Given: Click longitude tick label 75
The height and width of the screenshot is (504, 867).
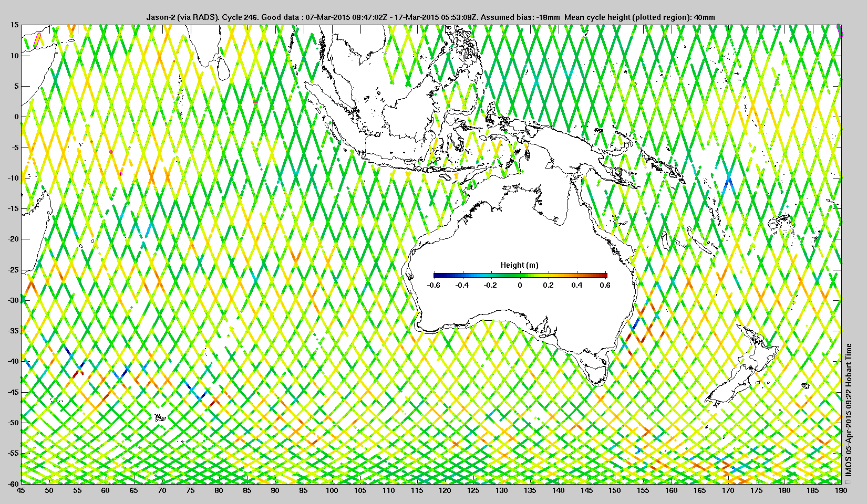Looking at the screenshot, I should (190, 490).
